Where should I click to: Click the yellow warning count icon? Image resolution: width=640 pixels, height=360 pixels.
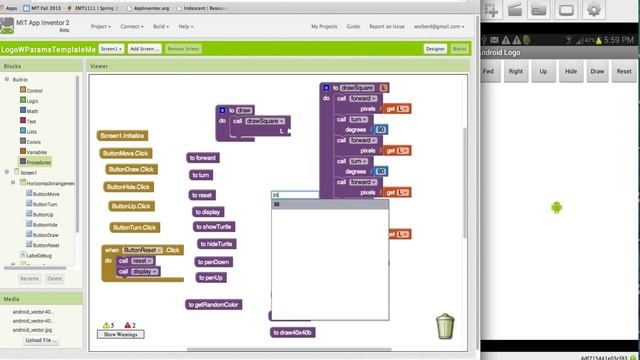pyautogui.click(x=106, y=325)
